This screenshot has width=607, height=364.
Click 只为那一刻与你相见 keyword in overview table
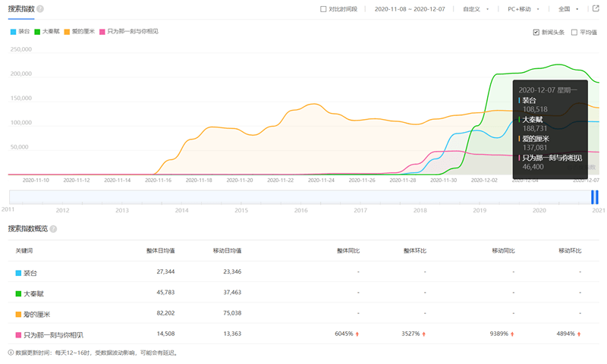click(x=53, y=335)
